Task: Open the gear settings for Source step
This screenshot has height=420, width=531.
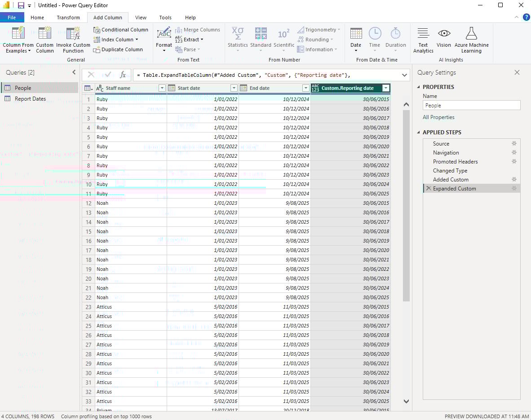Action: pos(514,144)
